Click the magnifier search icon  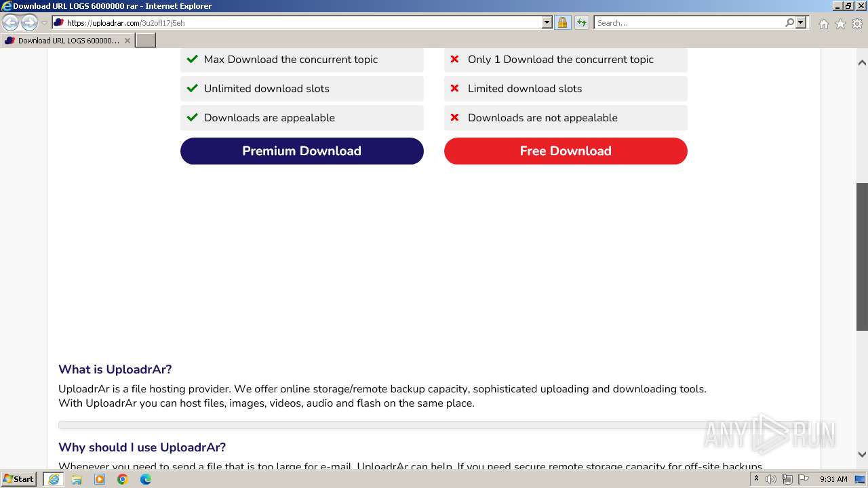tap(789, 23)
